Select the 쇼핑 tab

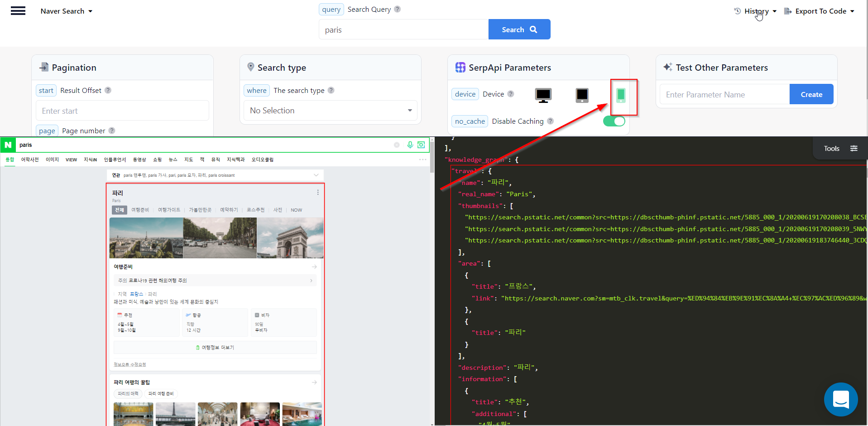coord(158,160)
